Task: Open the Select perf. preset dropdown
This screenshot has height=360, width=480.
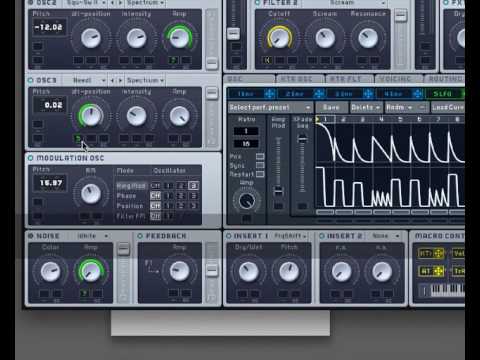Action: [x=270, y=108]
